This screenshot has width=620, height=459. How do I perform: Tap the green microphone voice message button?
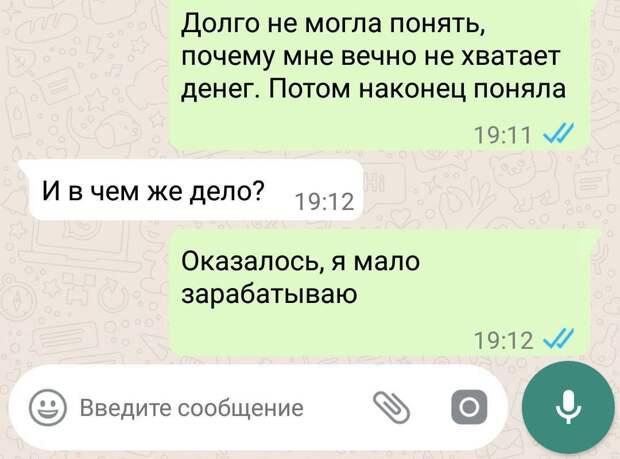tap(568, 407)
